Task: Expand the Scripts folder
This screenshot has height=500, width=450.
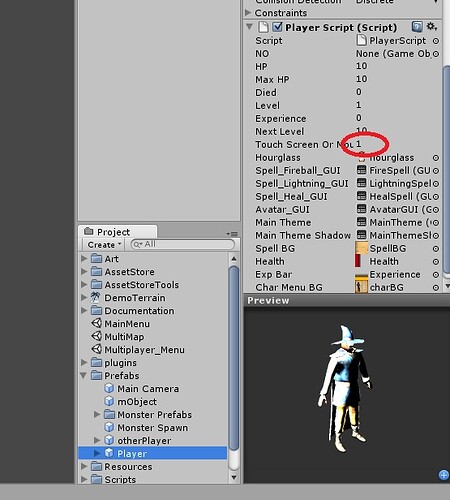Action: (x=84, y=480)
